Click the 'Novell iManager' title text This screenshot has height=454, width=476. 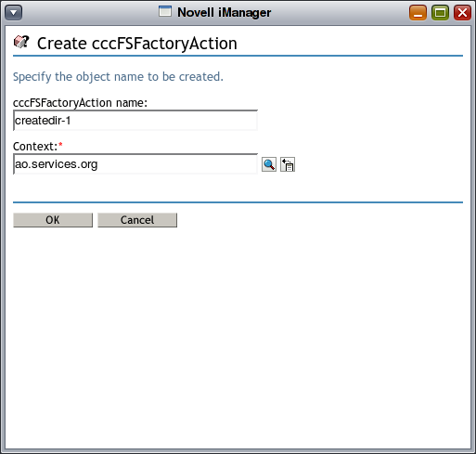(x=225, y=13)
